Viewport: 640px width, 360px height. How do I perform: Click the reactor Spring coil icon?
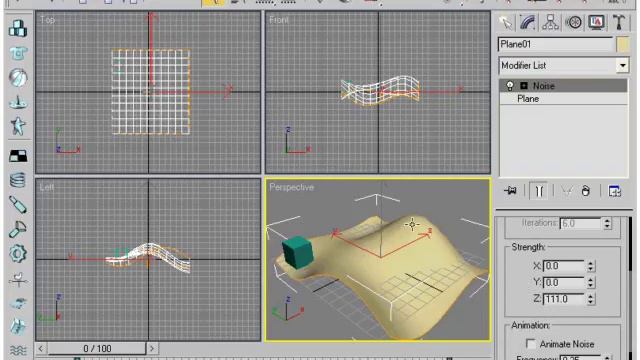(x=18, y=180)
